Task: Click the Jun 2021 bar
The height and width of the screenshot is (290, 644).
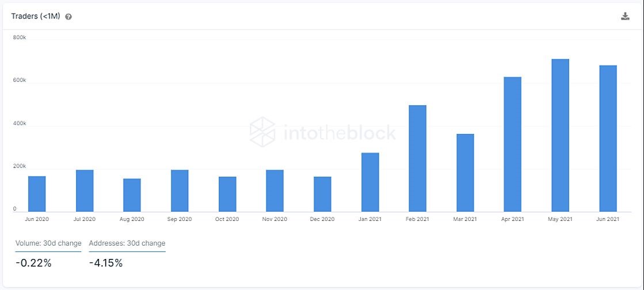Action: click(608, 138)
